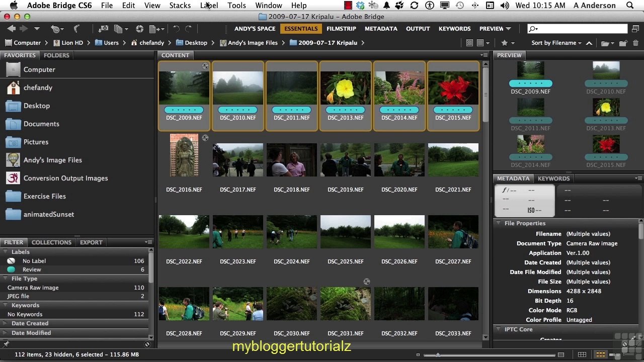The image size is (644, 362).
Task: Collapse File Properties metadata section
Action: 499,223
